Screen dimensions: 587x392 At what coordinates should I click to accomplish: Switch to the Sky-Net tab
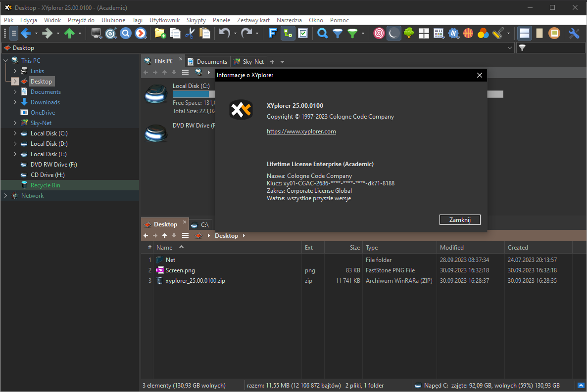(249, 62)
